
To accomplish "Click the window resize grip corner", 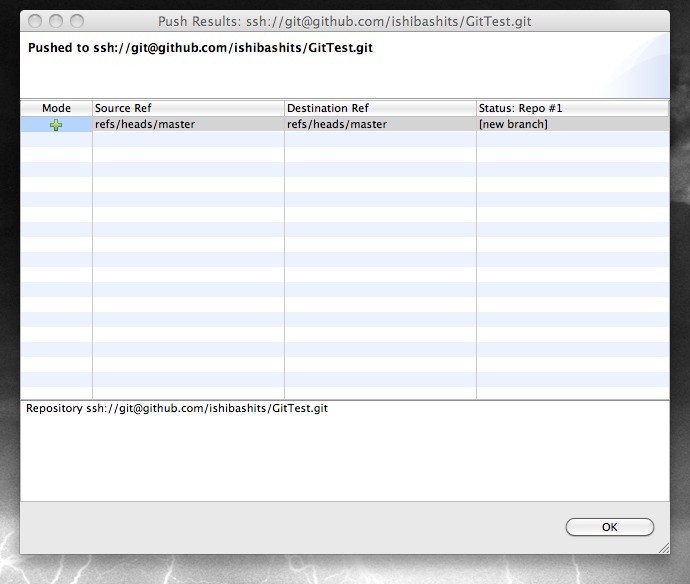I will click(664, 547).
